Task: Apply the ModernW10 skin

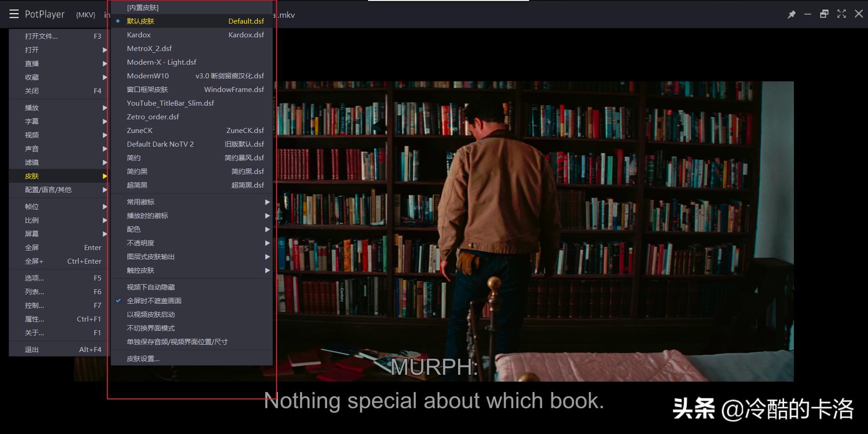Action: pos(192,76)
